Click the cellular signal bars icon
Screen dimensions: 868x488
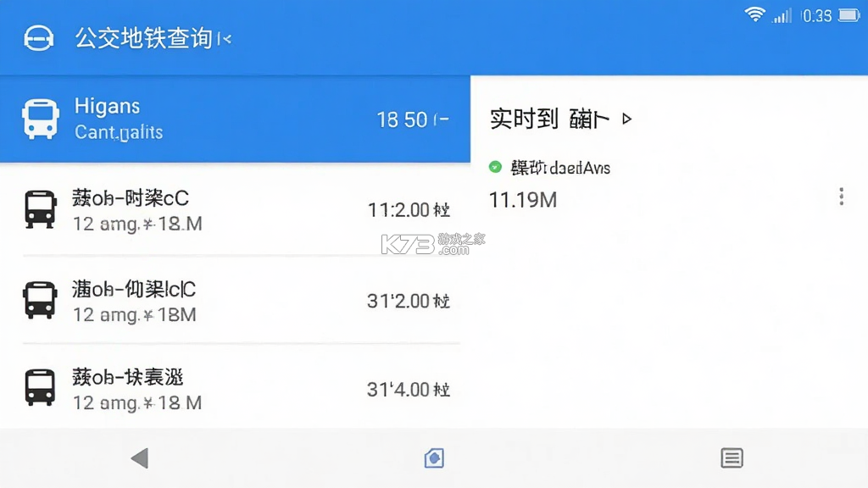tap(782, 15)
